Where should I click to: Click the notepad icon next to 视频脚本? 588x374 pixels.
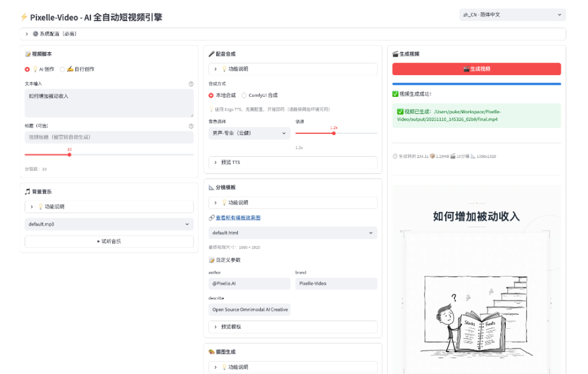[x=28, y=54]
